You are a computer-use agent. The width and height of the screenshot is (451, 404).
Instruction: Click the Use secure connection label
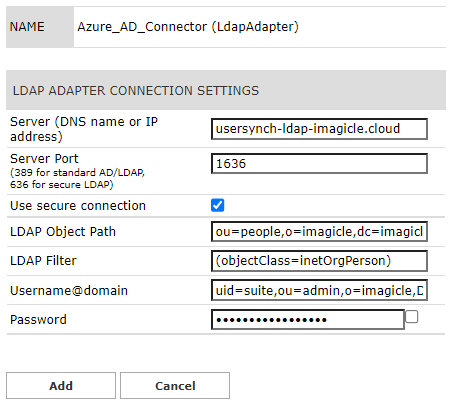(78, 206)
